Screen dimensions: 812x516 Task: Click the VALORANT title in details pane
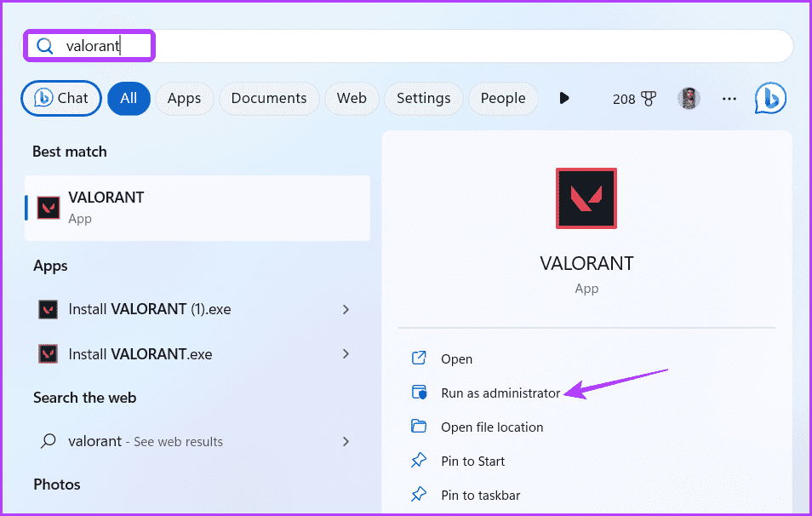(586, 264)
